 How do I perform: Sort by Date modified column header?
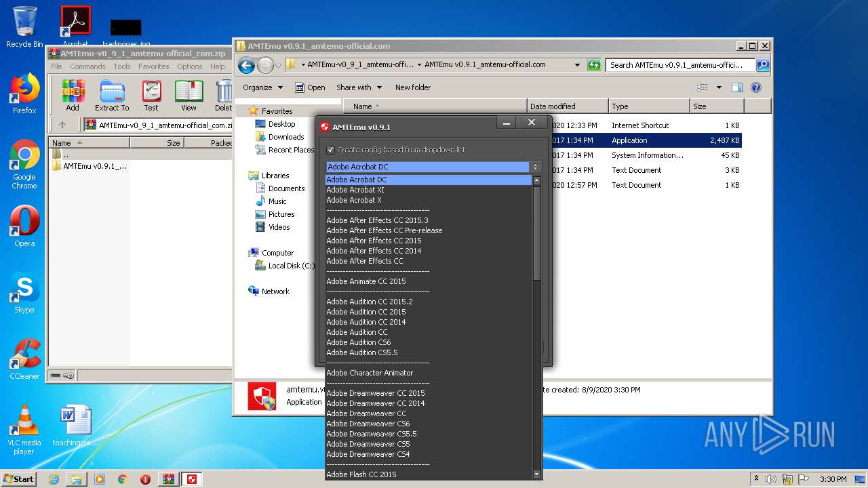[568, 106]
